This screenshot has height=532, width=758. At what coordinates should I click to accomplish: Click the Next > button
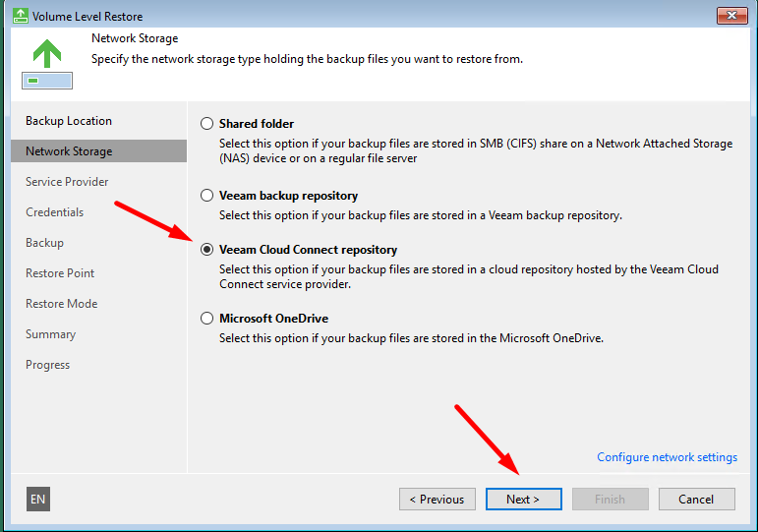524,500
